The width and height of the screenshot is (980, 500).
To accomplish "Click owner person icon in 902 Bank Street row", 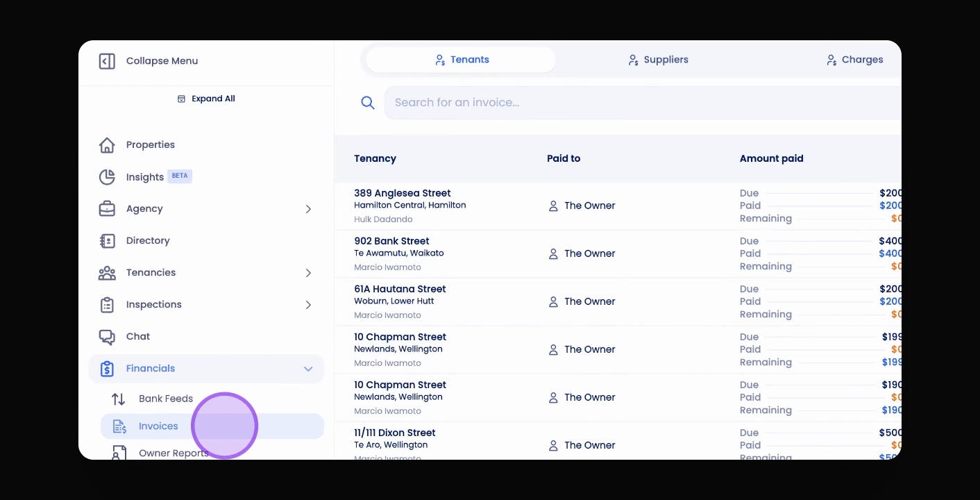I will pos(553,254).
